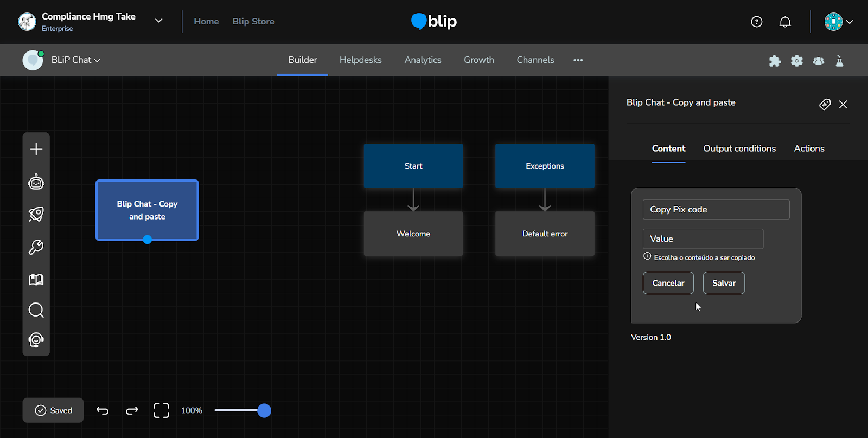The height and width of the screenshot is (438, 868).
Task: Open the extensions puzzle icon
Action: 775,61
